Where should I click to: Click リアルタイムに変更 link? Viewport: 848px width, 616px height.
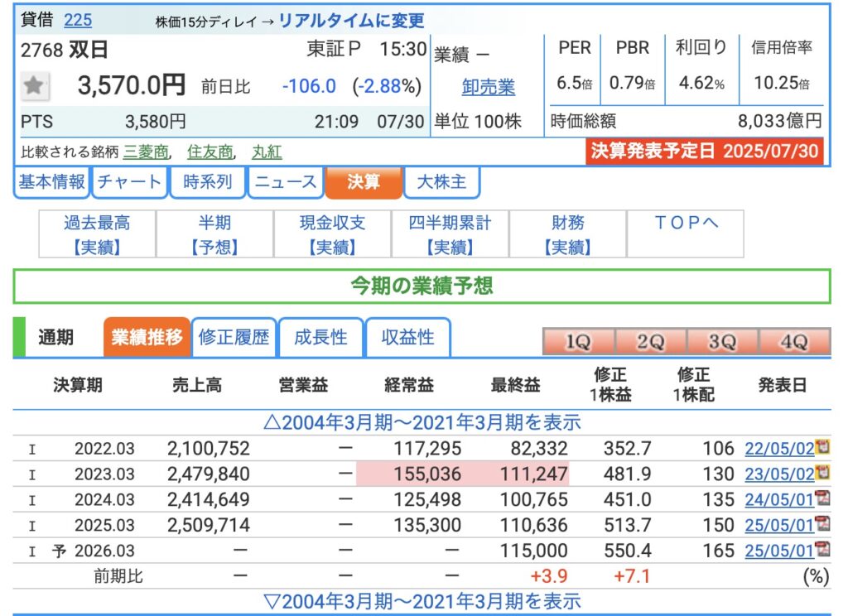pos(351,21)
